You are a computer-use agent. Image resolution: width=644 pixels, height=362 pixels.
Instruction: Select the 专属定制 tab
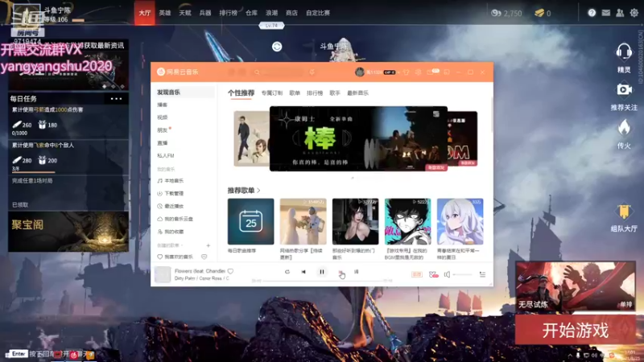272,93
